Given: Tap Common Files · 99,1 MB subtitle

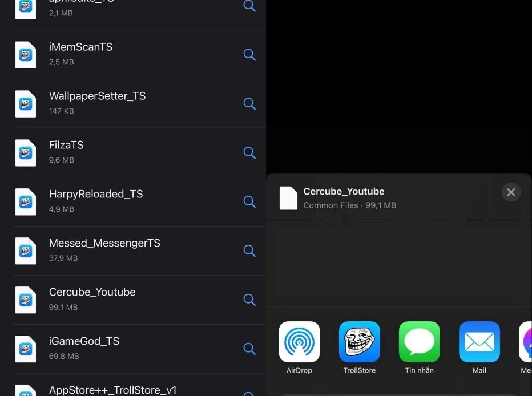Looking at the screenshot, I should (350, 205).
